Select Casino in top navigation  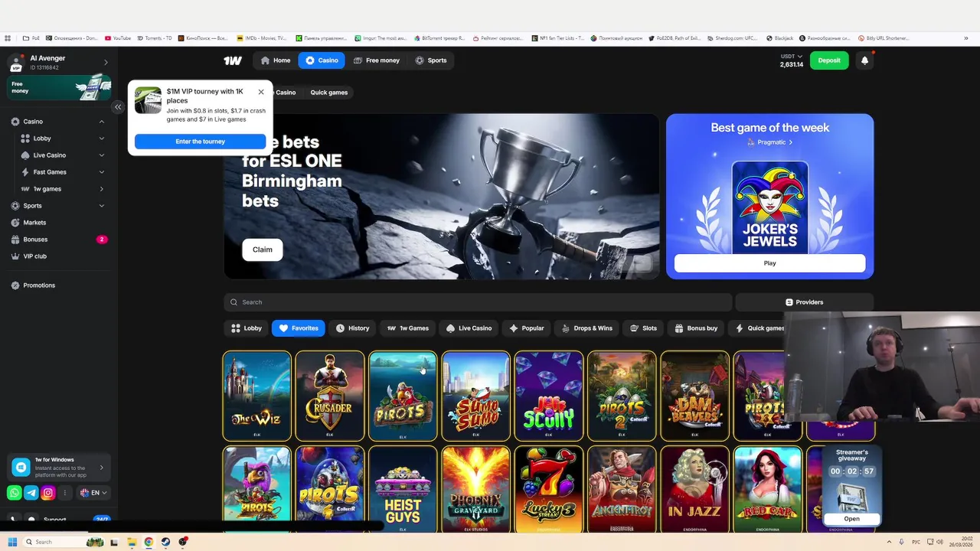click(x=322, y=60)
